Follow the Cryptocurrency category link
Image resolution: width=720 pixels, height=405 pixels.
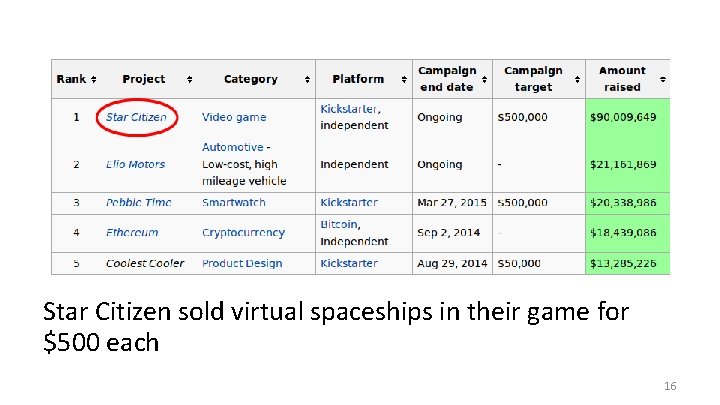(x=243, y=232)
